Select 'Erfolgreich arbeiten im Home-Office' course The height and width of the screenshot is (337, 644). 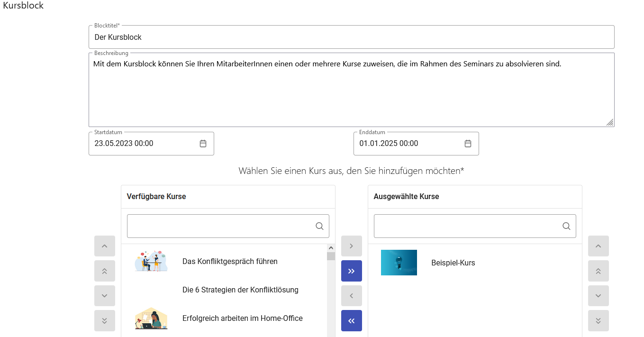pyautogui.click(x=242, y=319)
